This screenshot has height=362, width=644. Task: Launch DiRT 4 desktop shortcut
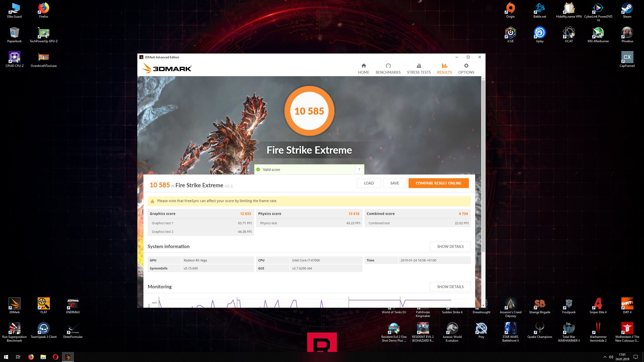tap(627, 306)
